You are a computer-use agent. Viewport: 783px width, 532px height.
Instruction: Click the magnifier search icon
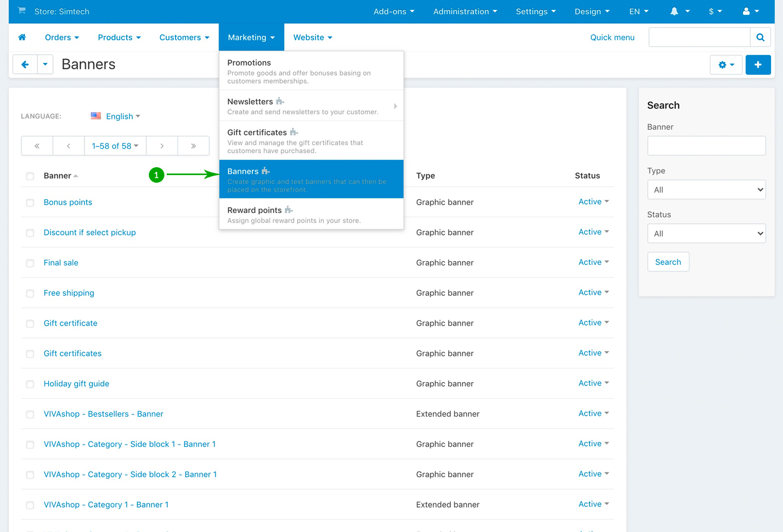click(760, 37)
